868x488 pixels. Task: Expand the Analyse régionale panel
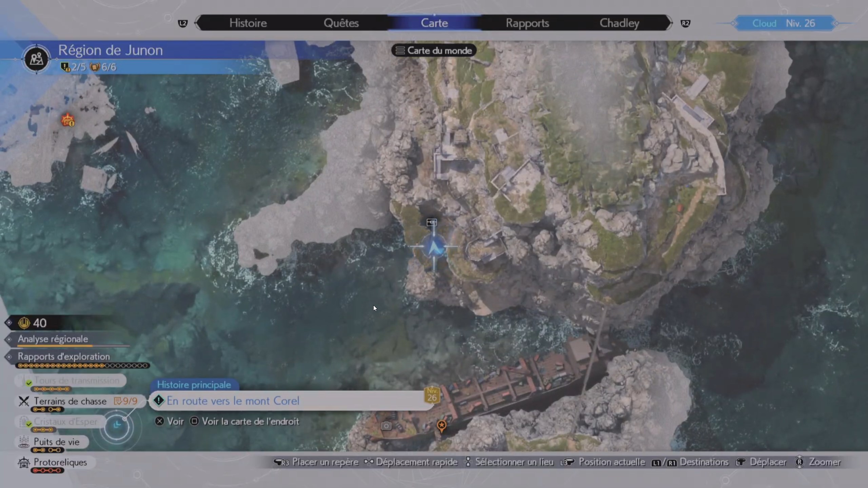53,339
